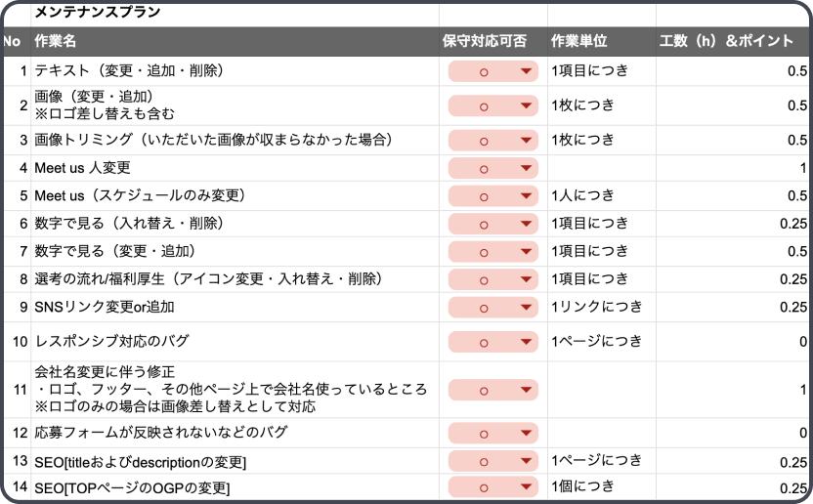Select the SEO title and description task cell

tap(235, 461)
